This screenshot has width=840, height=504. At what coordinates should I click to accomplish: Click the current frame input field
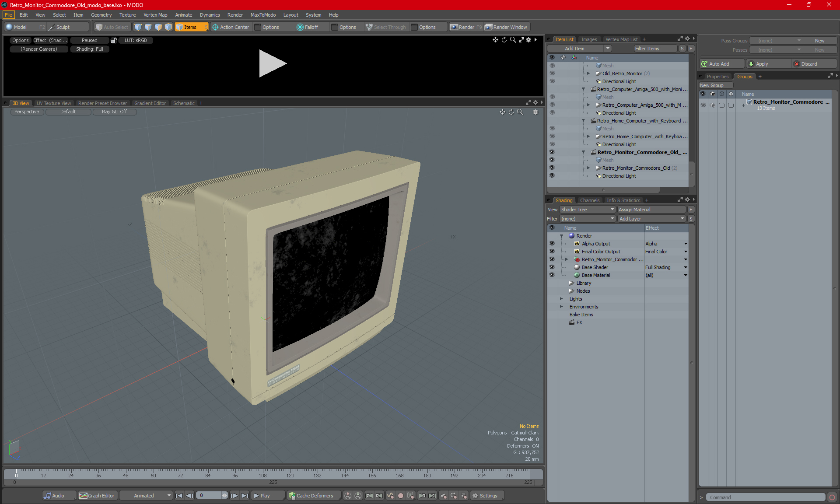(x=209, y=496)
